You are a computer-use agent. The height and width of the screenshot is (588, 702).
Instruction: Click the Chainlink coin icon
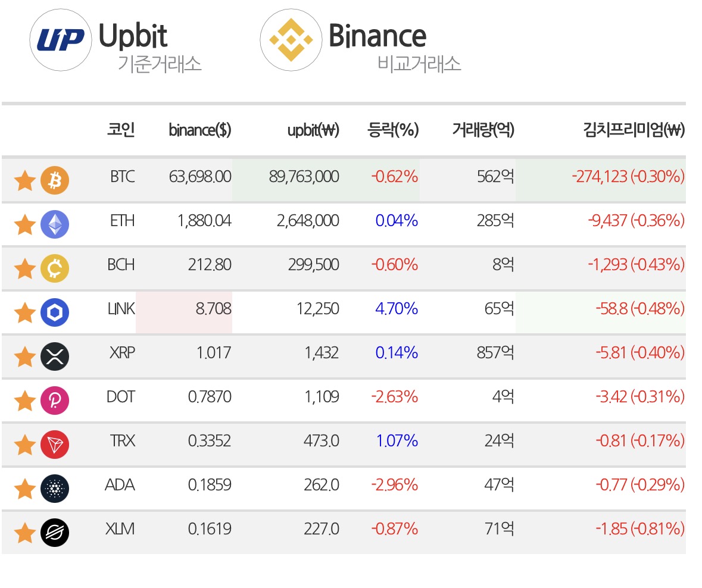55,312
